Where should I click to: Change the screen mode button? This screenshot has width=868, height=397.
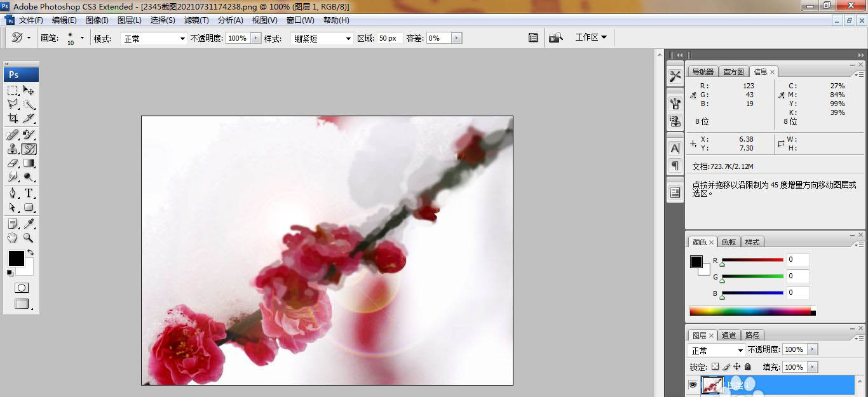(x=22, y=304)
